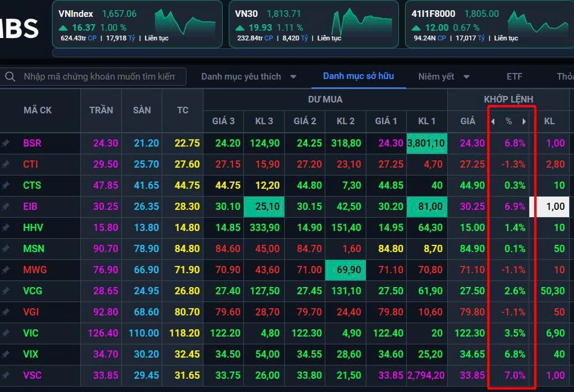Expand the Danh mục yêu thích dropdown
The width and height of the screenshot is (574, 392).
293,77
